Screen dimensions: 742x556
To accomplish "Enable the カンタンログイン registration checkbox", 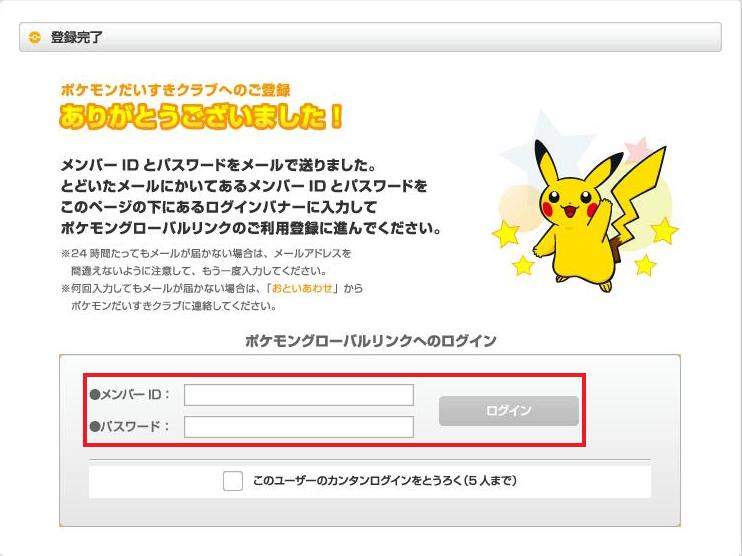I will tap(232, 481).
